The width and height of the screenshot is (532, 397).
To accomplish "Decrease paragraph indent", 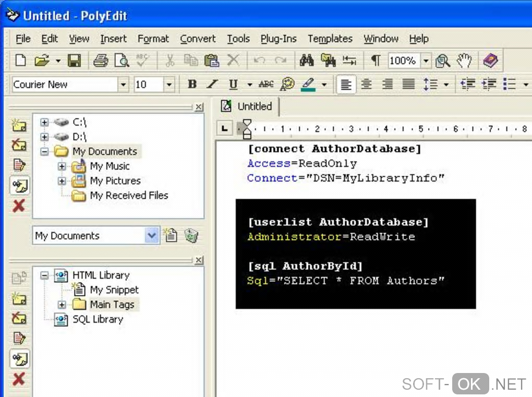I will (467, 84).
